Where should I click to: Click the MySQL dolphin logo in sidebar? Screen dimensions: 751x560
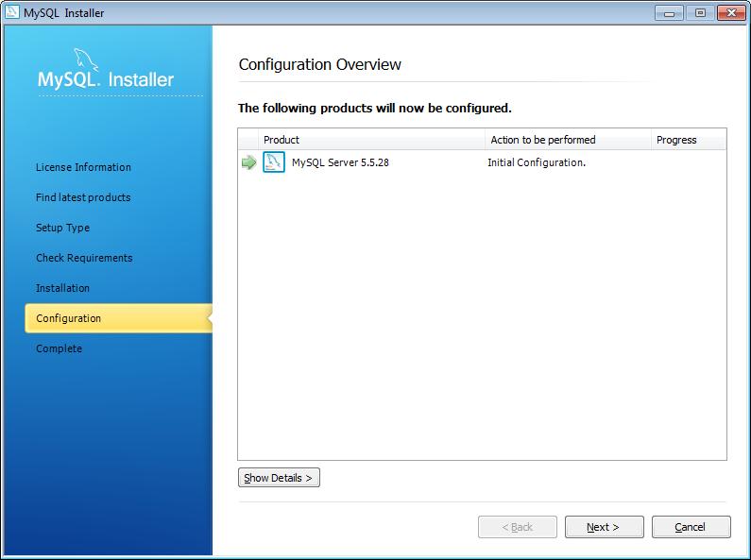pos(86,59)
